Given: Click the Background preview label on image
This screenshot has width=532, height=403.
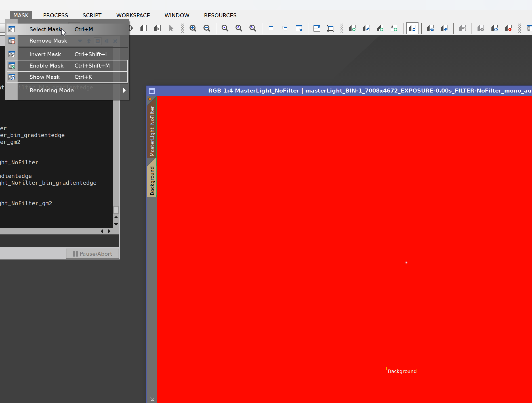Looking at the screenshot, I should (x=402, y=371).
